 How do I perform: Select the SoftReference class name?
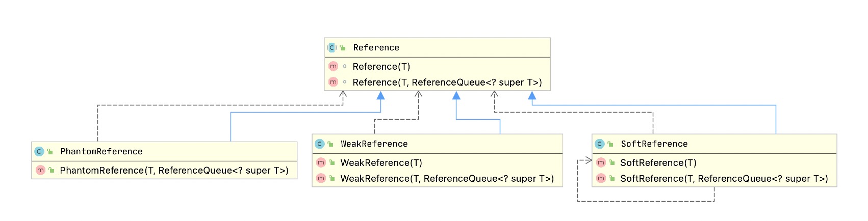tap(654, 144)
